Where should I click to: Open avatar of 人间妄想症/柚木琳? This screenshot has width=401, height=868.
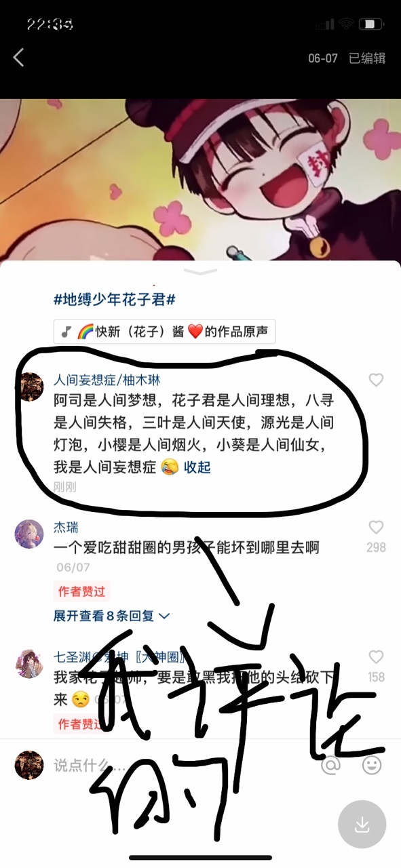point(29,387)
